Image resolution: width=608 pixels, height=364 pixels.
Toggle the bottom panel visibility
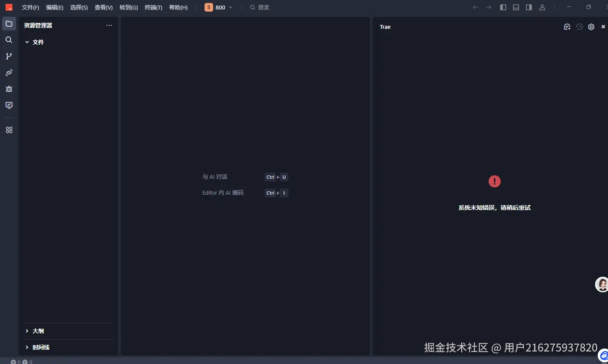pos(516,7)
